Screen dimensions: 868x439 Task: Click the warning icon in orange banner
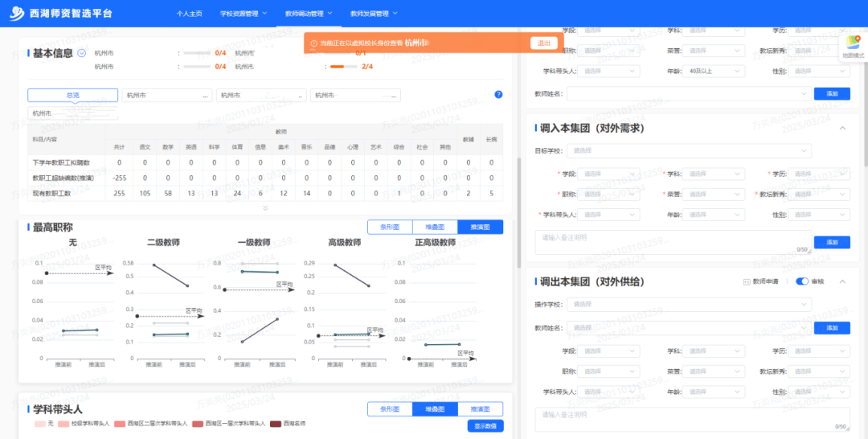point(313,43)
